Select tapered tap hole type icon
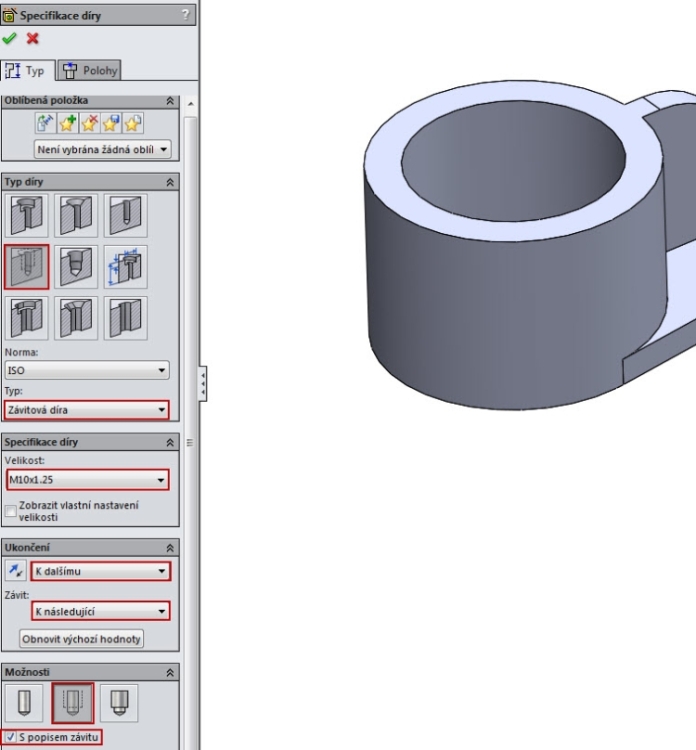 click(x=76, y=266)
